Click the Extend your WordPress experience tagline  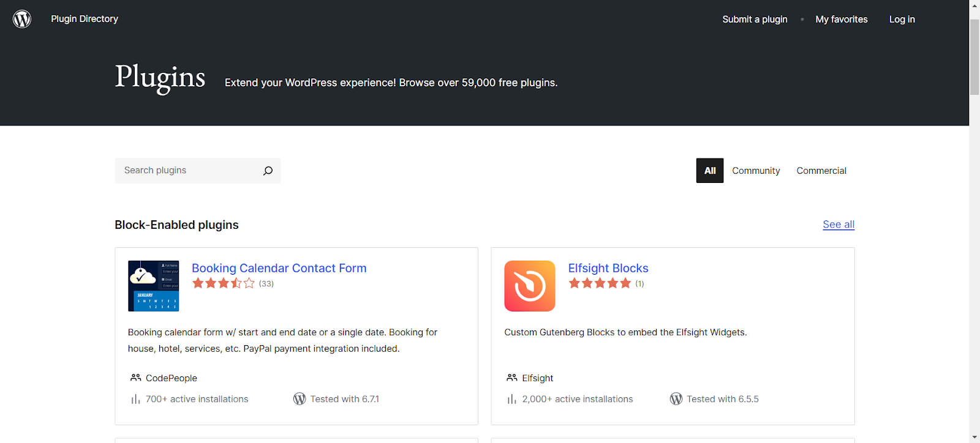[391, 83]
